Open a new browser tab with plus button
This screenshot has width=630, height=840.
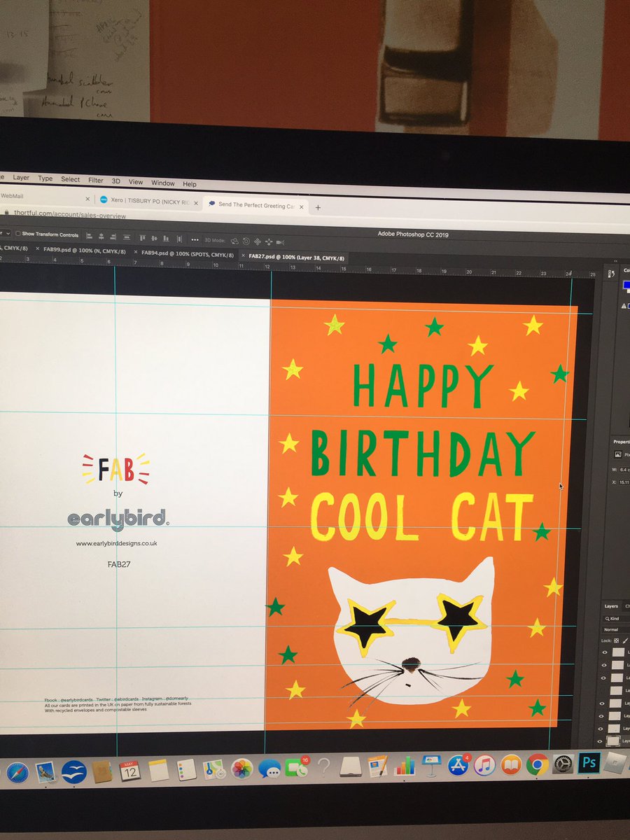coord(318,208)
